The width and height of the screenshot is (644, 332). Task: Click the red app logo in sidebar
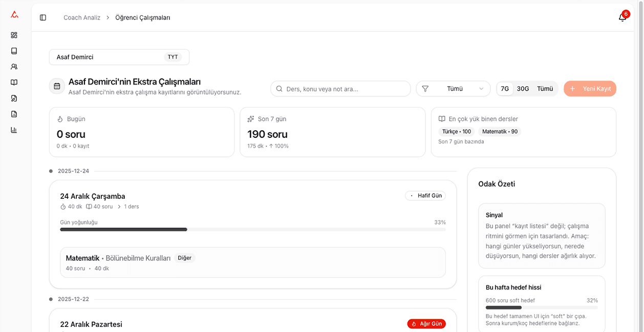click(x=14, y=15)
